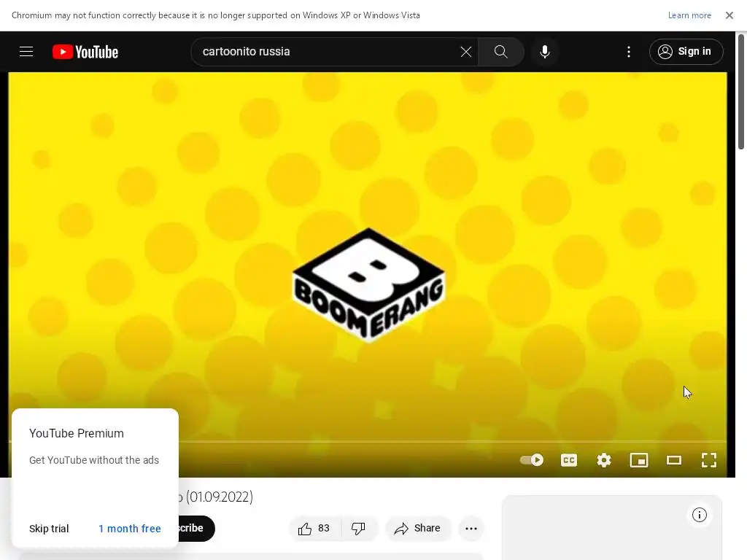Dismiss the Chromium warning bar
Image resolution: width=747 pixels, height=560 pixels.
(729, 15)
